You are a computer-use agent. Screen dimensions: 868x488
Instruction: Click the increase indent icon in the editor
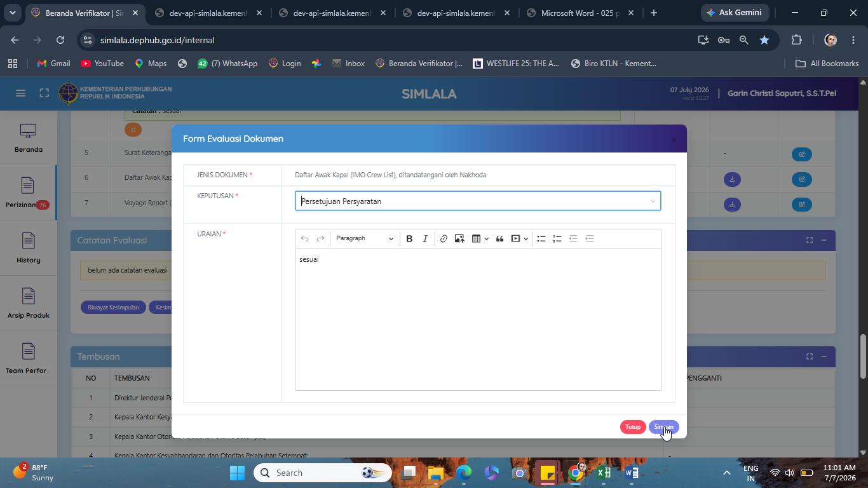590,239
